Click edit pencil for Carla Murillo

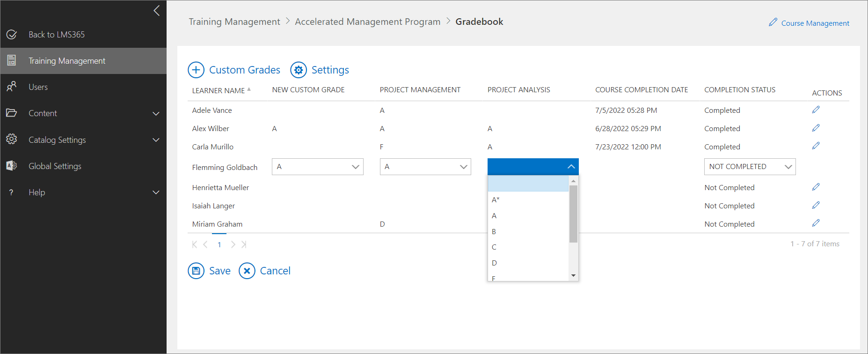click(x=816, y=146)
